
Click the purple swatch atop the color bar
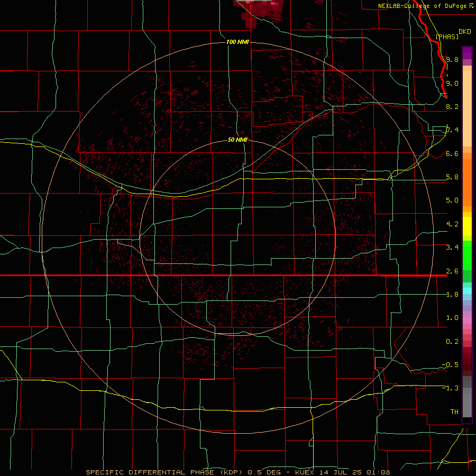467,53
